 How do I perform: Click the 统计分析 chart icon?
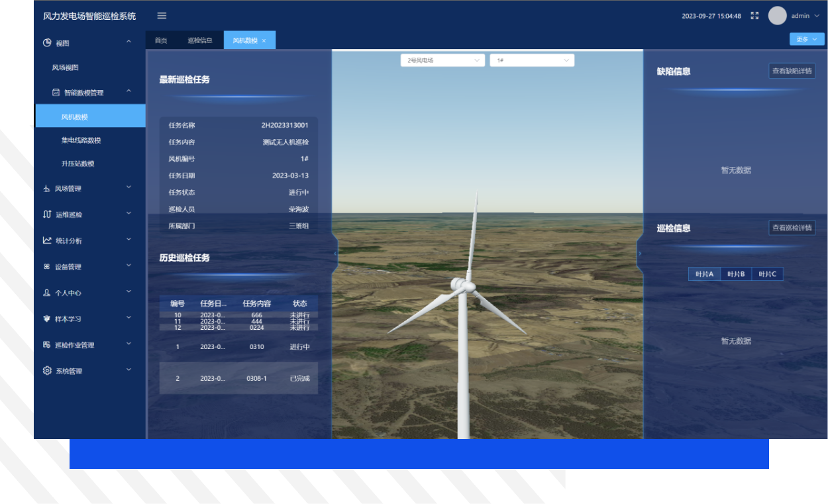coord(47,240)
